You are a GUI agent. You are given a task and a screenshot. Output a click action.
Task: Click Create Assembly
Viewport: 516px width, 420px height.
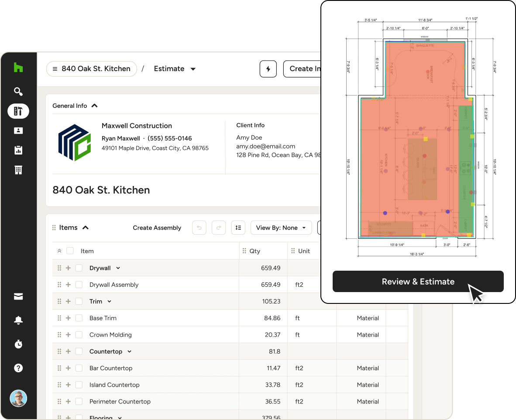pos(157,227)
